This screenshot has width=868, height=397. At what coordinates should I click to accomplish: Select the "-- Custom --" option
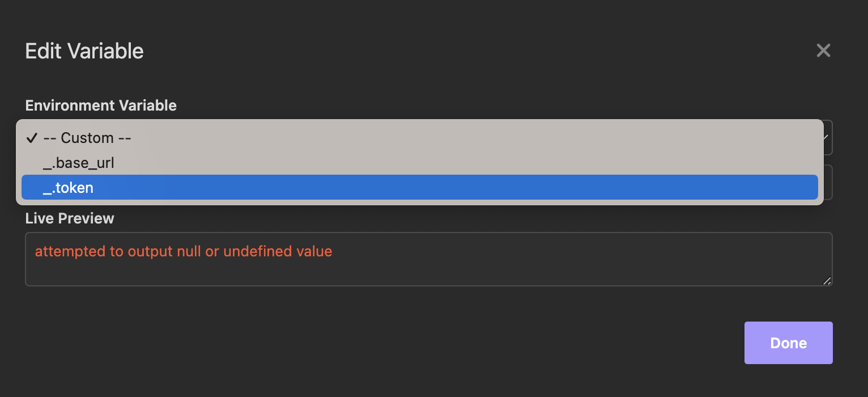click(87, 138)
